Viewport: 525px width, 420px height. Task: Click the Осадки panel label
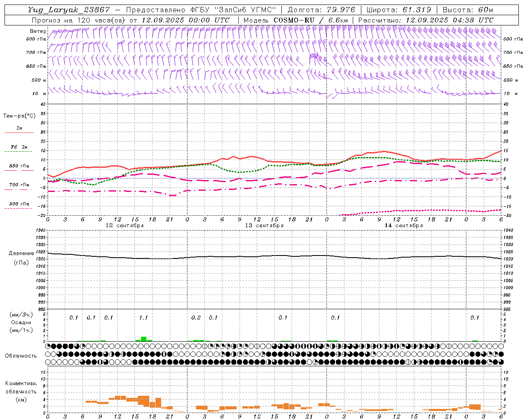coord(21,322)
